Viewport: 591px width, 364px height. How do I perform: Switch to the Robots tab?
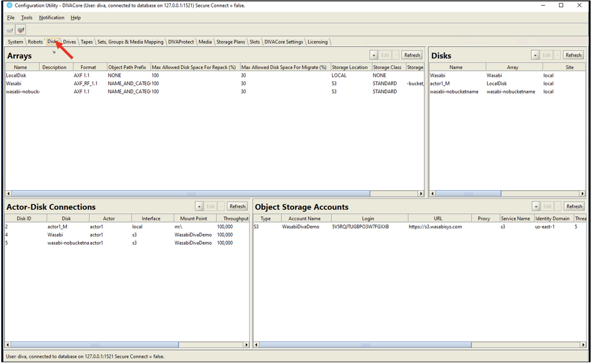[35, 42]
